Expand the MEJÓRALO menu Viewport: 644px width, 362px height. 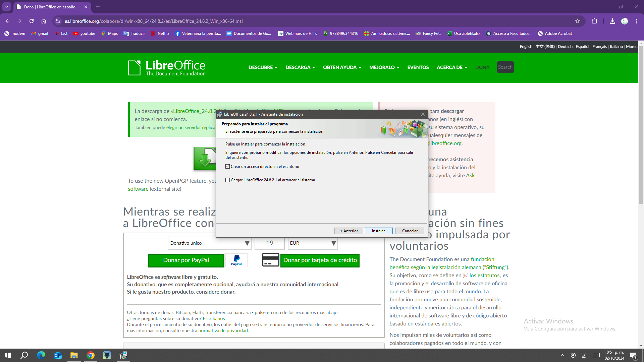[x=384, y=67]
